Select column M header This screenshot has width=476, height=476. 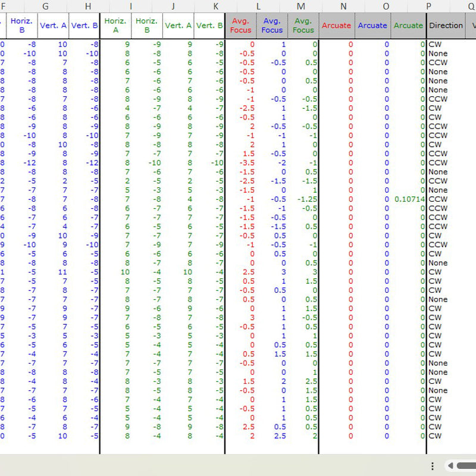300,6
